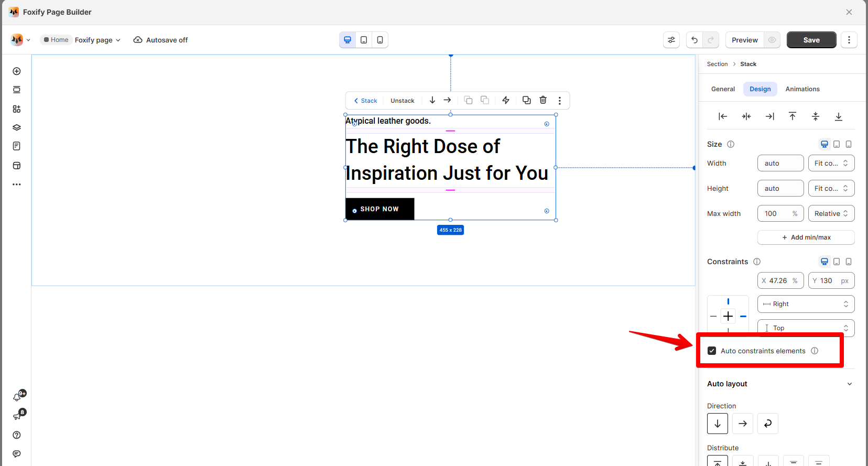Uncheck Auto constraints elements checkbox
This screenshot has width=868, height=466.
[712, 351]
